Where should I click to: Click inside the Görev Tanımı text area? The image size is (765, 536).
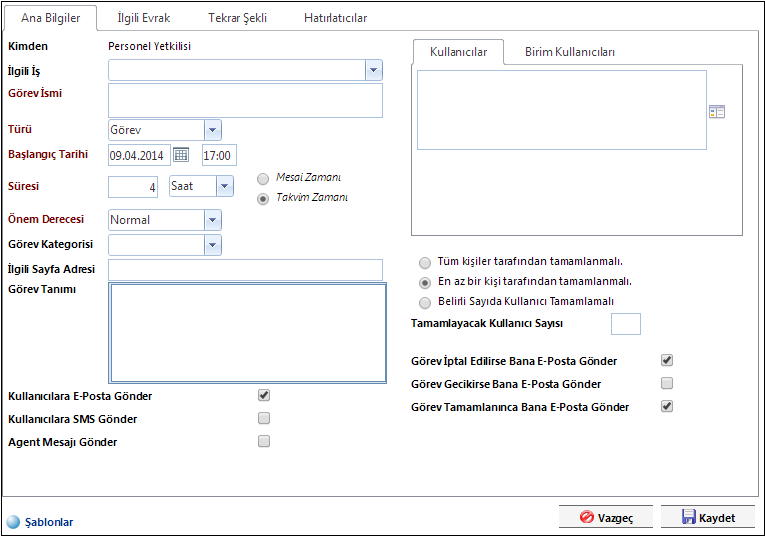coord(247,333)
